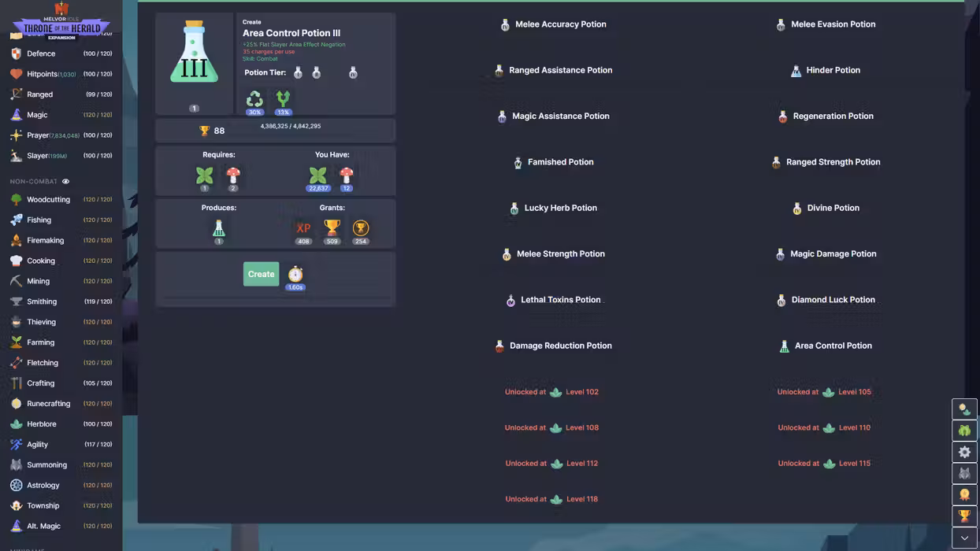Image resolution: width=980 pixels, height=551 pixels.
Task: Click the doubling chance arrow icon
Action: pos(283,99)
